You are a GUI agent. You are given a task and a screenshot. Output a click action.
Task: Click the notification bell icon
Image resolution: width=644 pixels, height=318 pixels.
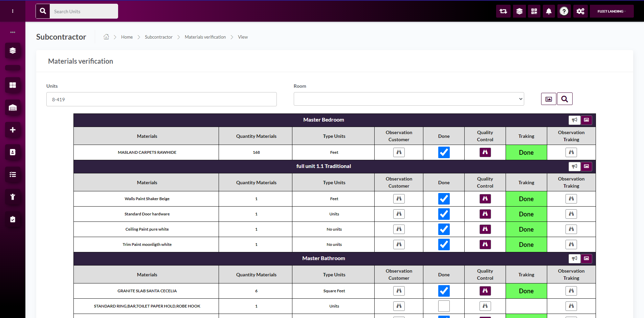(549, 11)
